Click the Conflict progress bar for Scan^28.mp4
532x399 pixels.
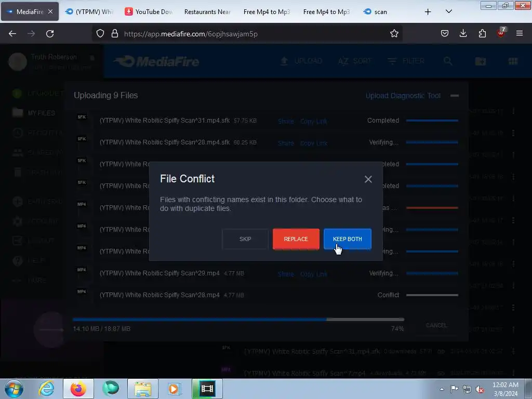click(432, 295)
